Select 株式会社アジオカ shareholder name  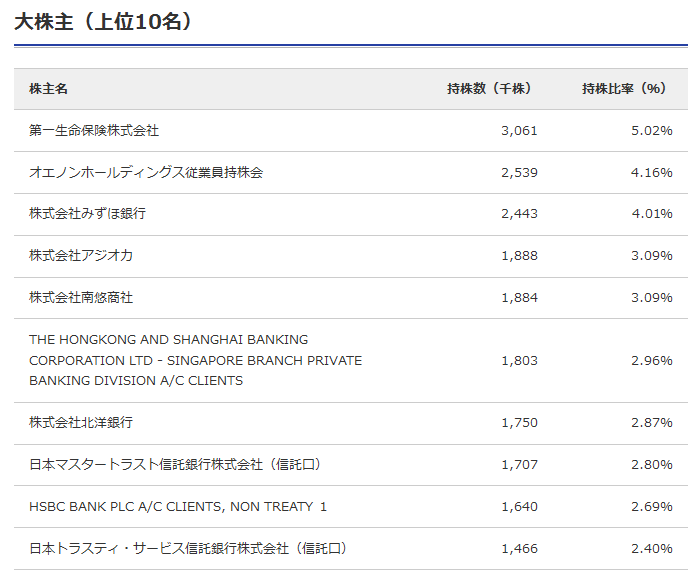click(x=81, y=255)
